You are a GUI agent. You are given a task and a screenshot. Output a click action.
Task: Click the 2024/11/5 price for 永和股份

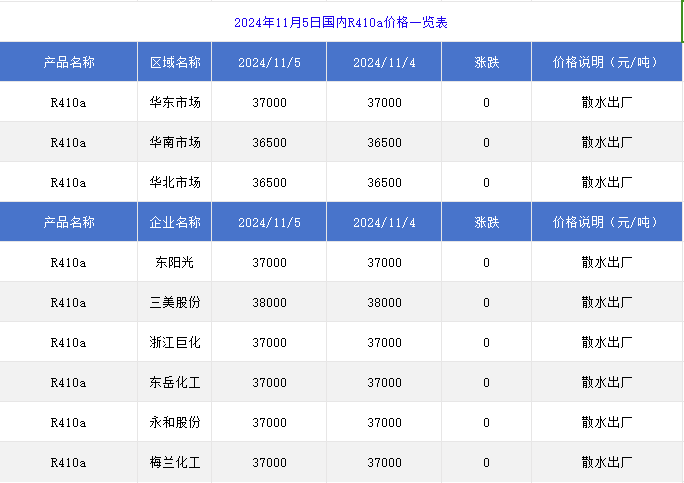coord(269,423)
